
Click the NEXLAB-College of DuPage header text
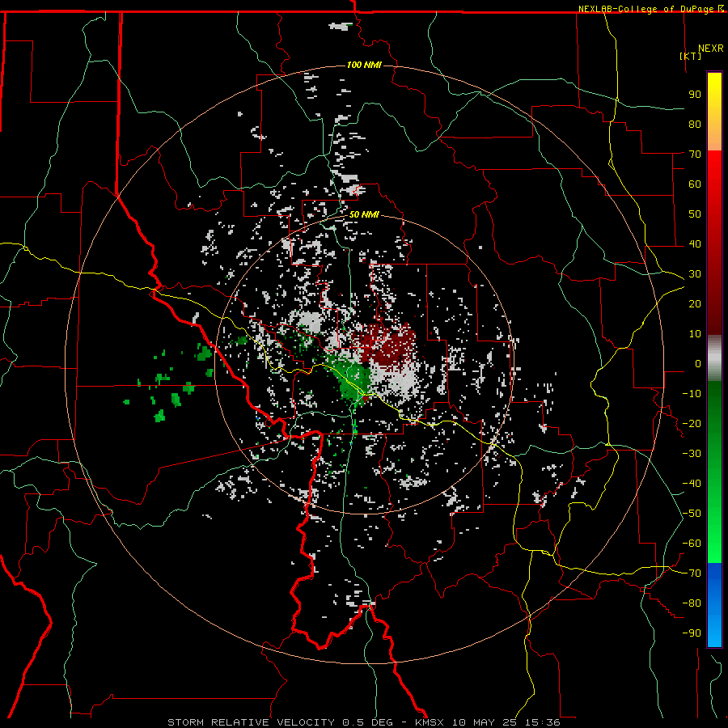(x=650, y=9)
